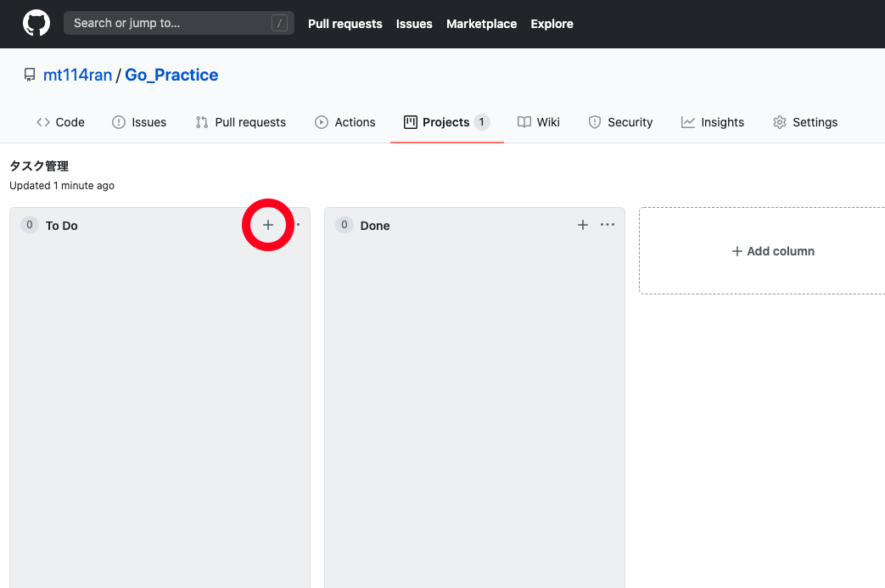Open the Settings gear icon
885x588 pixels.
point(779,122)
